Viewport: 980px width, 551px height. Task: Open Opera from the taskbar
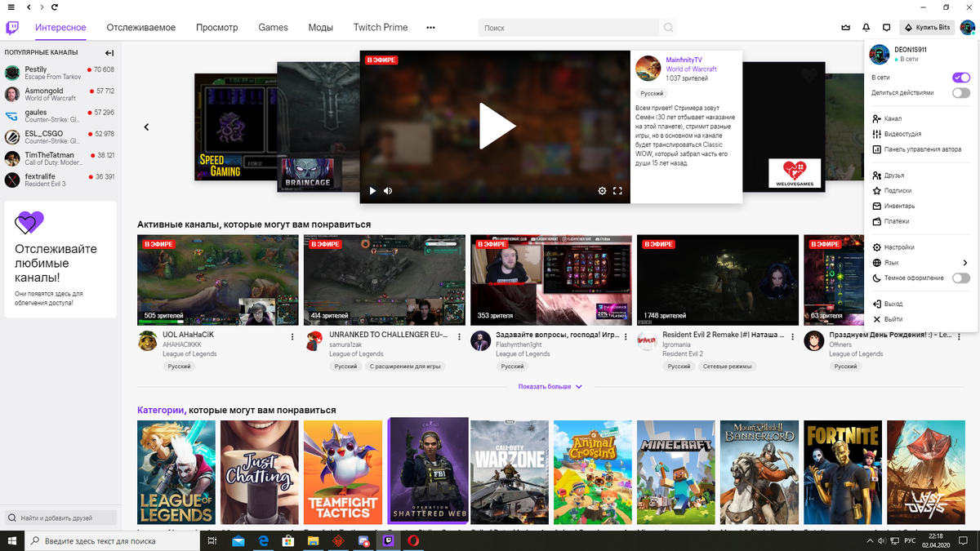pyautogui.click(x=415, y=541)
